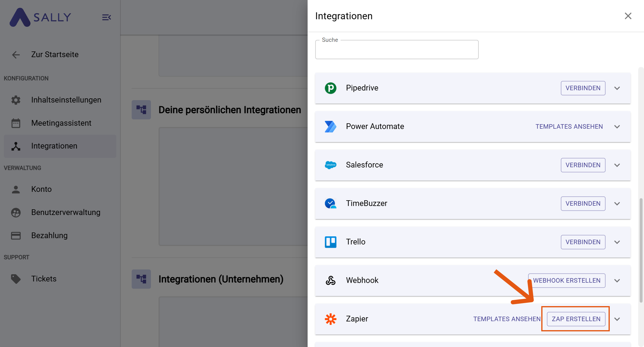Open Tickets under Support
644x347 pixels.
click(x=60, y=279)
